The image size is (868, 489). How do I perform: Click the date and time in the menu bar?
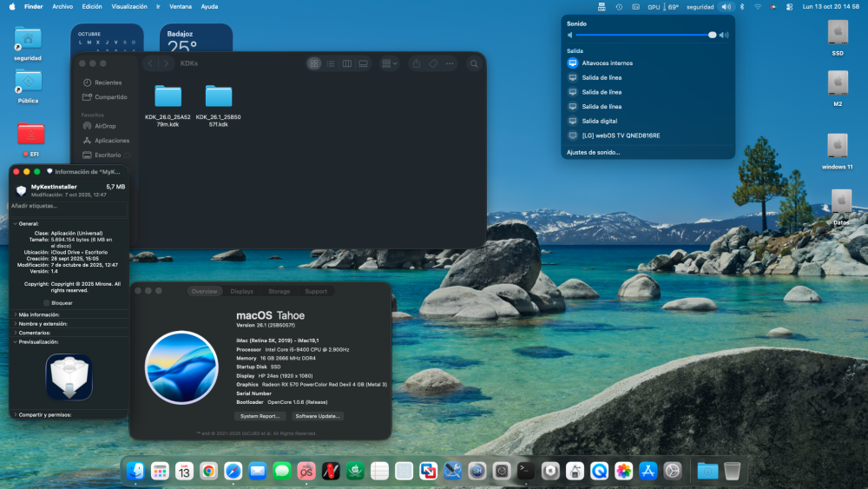click(831, 7)
